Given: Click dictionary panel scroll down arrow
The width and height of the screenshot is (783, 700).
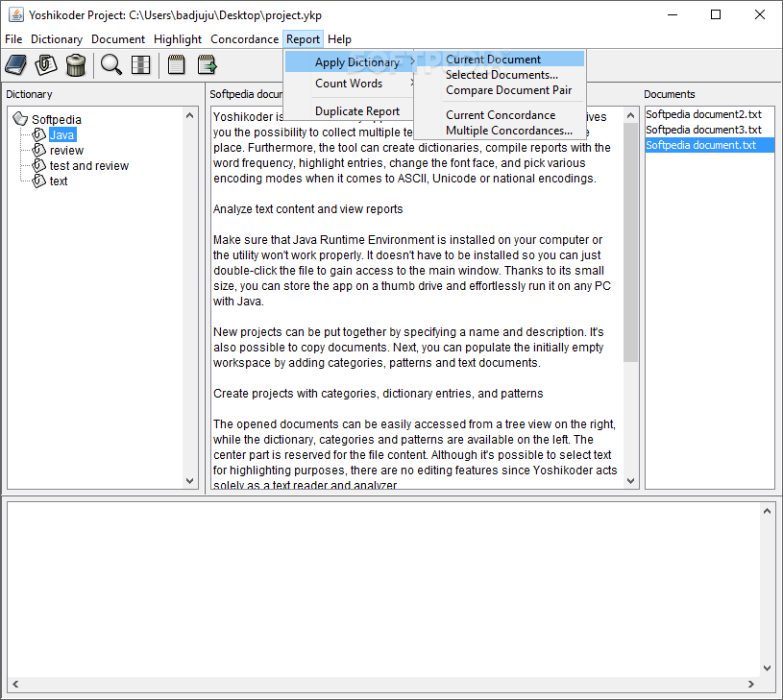Looking at the screenshot, I should coord(190,480).
